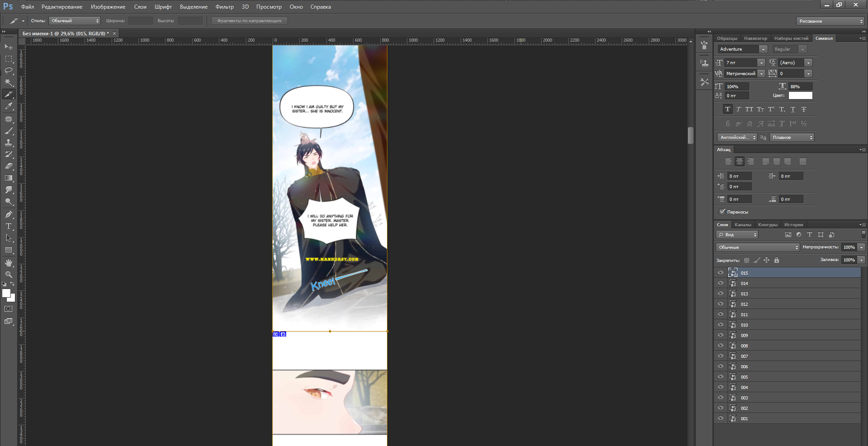The height and width of the screenshot is (446, 868).
Task: Select the Clone Stamp tool
Action: click(x=9, y=142)
